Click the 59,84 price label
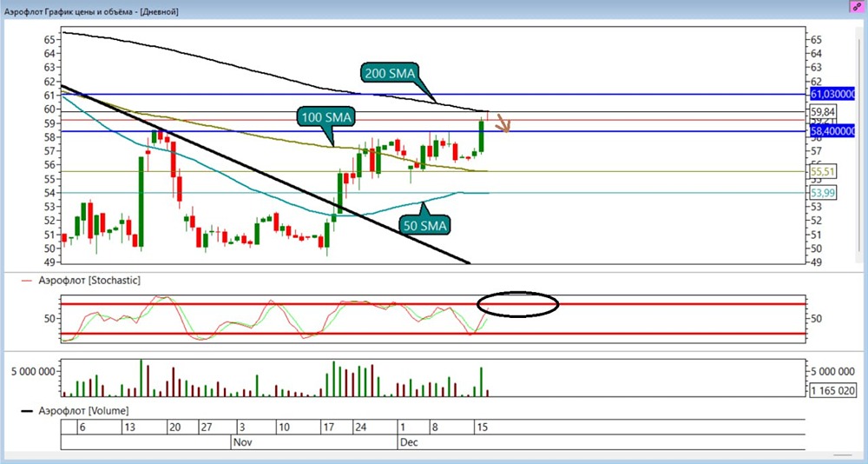868x464 pixels. (822, 112)
